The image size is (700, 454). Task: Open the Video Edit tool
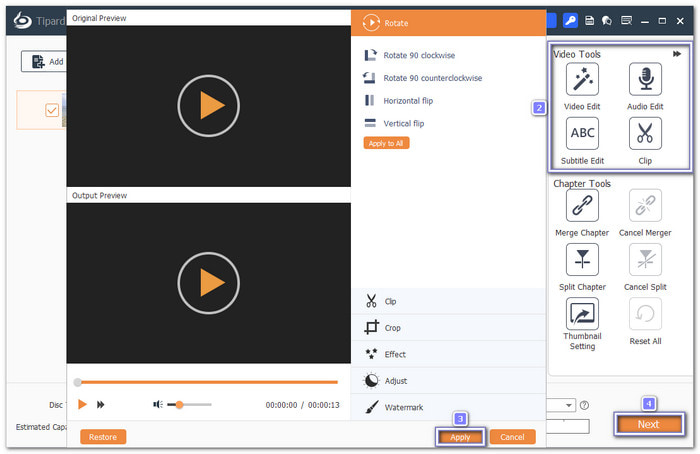tap(582, 79)
